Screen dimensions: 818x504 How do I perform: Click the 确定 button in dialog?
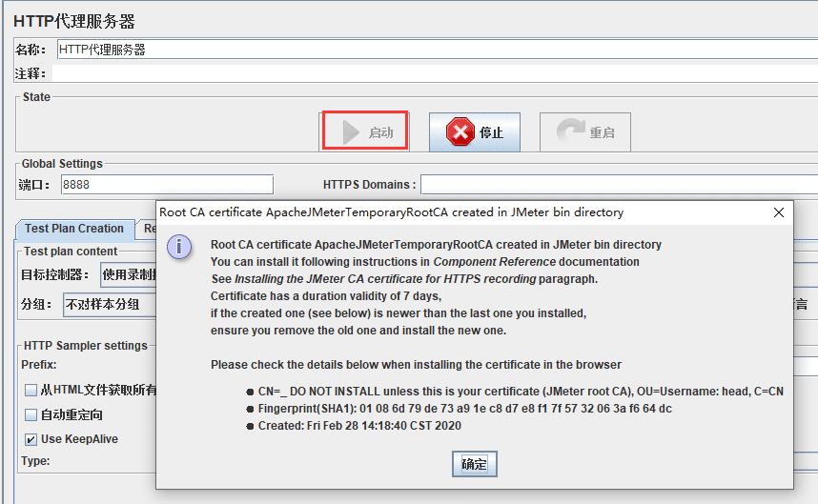pyautogui.click(x=474, y=464)
